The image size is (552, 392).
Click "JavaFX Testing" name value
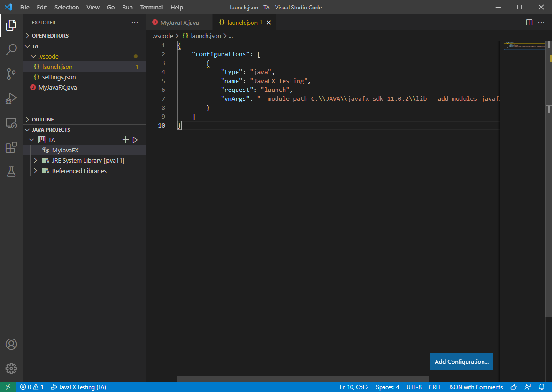pos(278,81)
